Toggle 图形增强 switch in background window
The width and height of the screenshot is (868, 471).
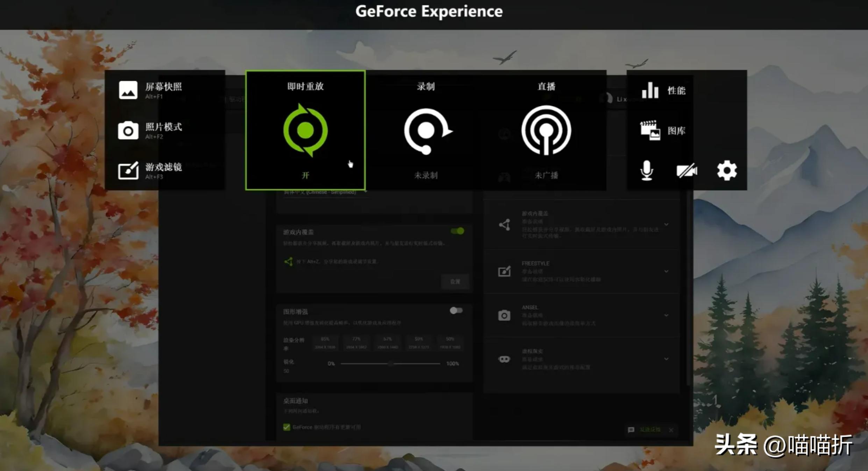pyautogui.click(x=456, y=310)
